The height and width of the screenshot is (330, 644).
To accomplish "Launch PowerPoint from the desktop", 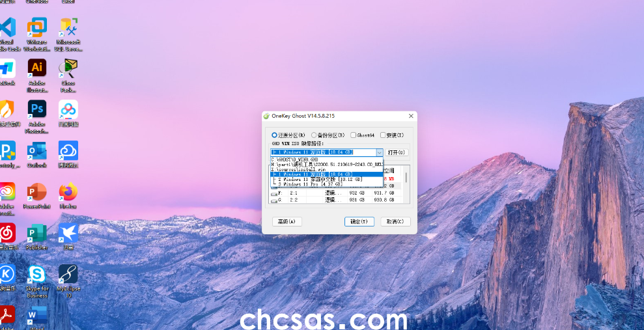I will pyautogui.click(x=37, y=195).
